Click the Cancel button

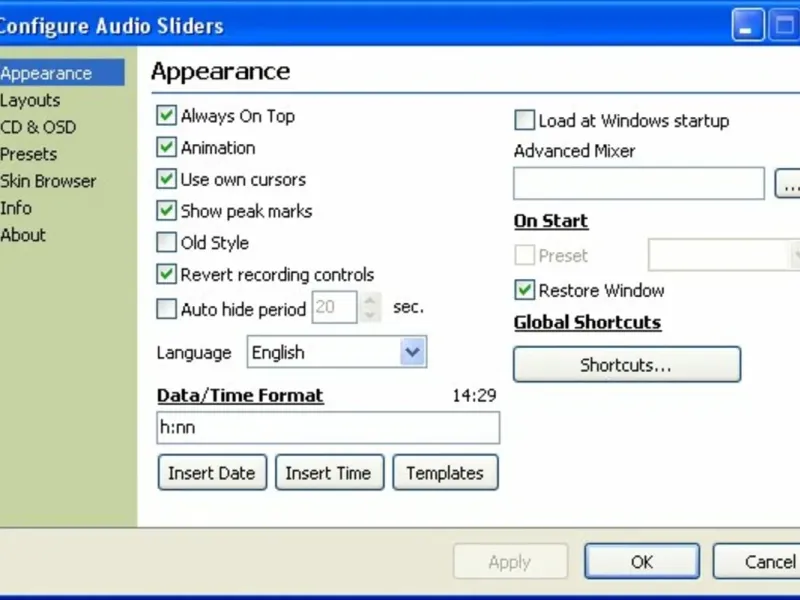point(757,561)
